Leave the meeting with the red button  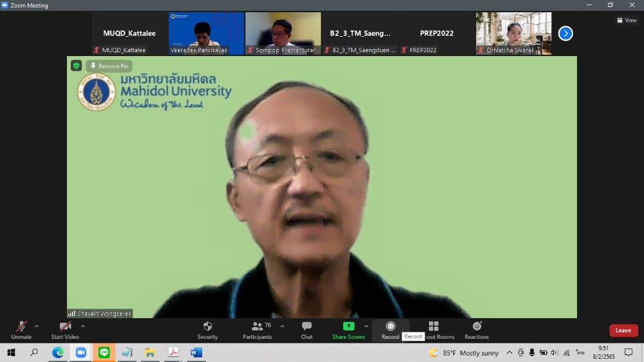pos(623,330)
